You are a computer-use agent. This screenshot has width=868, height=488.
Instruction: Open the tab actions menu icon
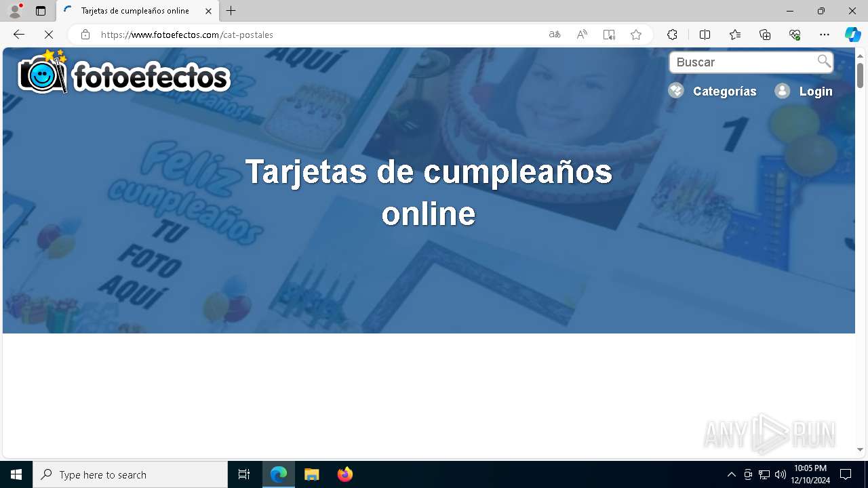(x=41, y=11)
